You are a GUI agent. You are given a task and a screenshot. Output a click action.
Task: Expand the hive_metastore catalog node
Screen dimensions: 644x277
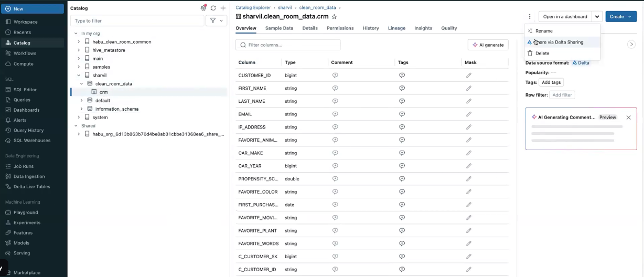tap(79, 50)
